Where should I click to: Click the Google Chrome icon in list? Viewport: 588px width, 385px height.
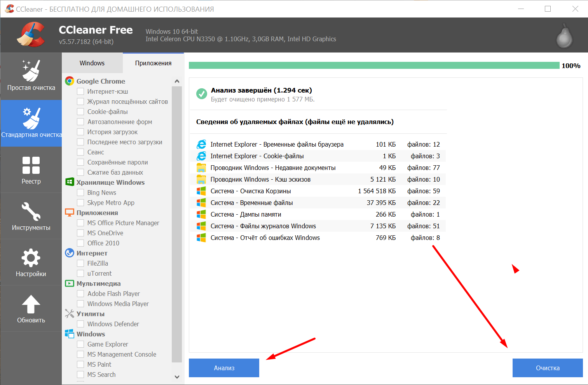pos(70,81)
